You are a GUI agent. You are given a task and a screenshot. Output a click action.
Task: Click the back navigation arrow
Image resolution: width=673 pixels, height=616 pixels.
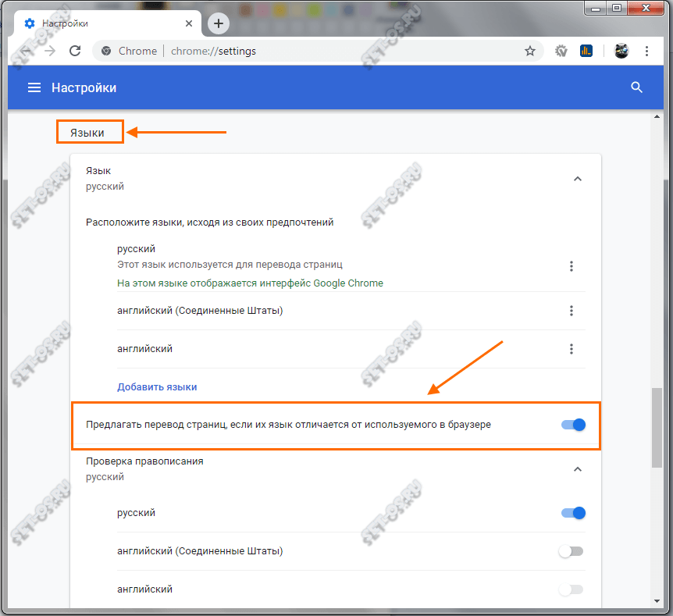[26, 50]
